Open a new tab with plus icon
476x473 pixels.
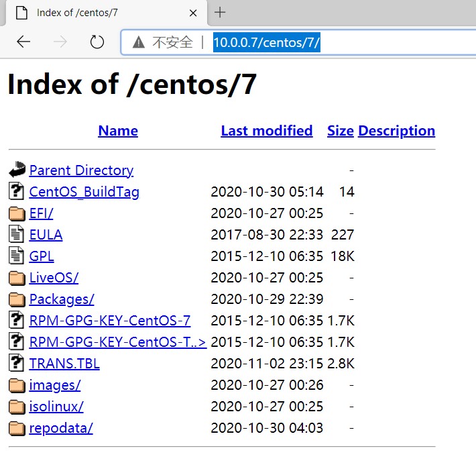[220, 12]
